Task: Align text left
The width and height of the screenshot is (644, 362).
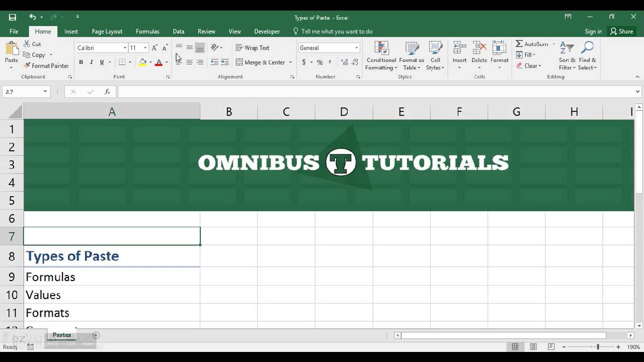Action: (179, 62)
